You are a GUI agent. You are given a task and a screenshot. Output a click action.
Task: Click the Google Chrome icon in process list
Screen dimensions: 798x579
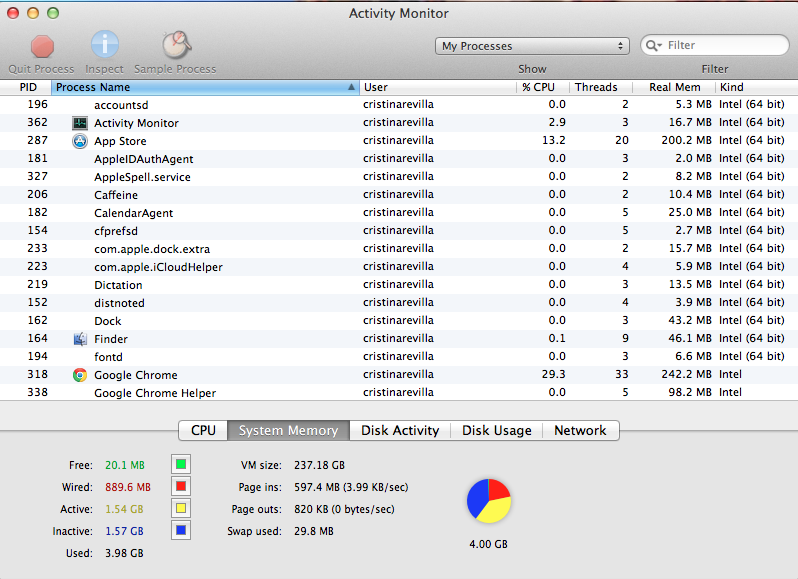[80, 375]
